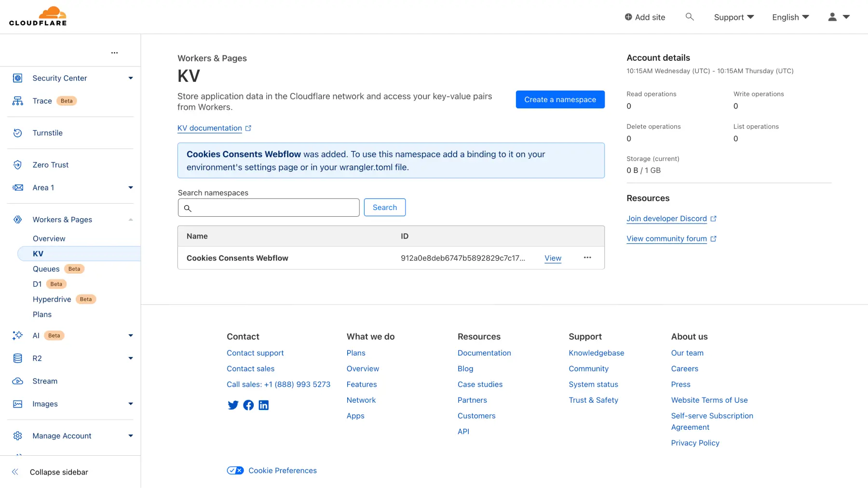Image resolution: width=868 pixels, height=488 pixels.
Task: Open the Support dropdown
Action: pos(734,17)
